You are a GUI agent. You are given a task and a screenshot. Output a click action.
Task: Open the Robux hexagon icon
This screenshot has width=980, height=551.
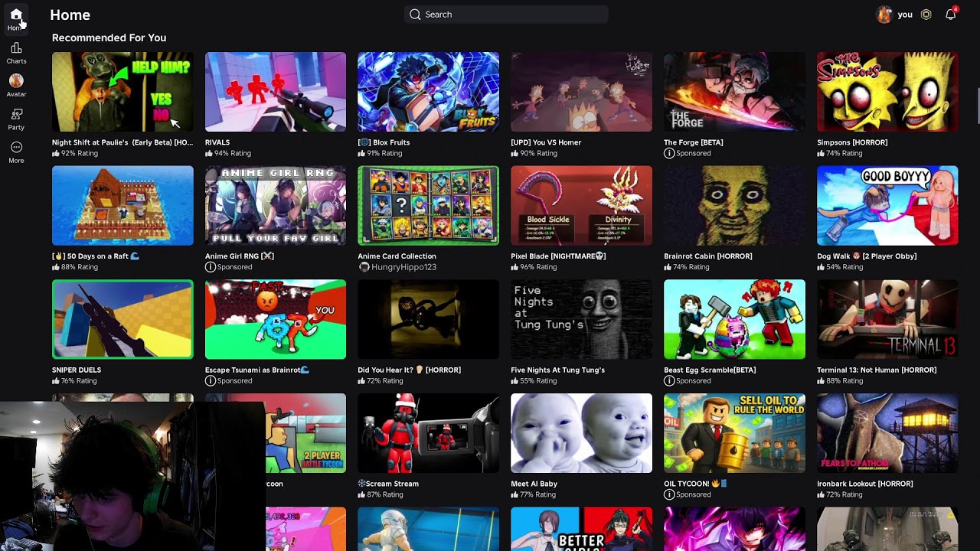[926, 15]
